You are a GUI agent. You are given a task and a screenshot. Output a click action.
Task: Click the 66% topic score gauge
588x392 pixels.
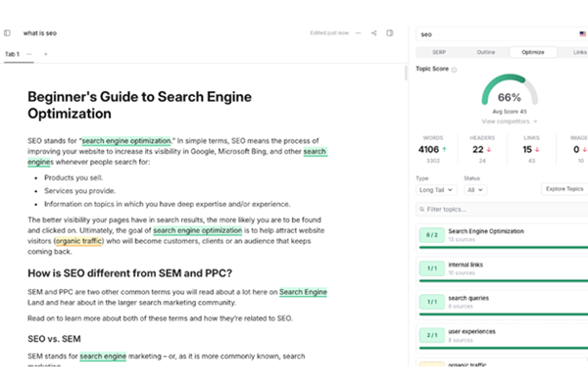(x=509, y=95)
